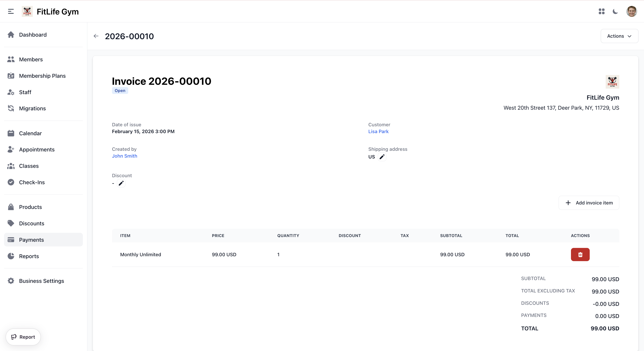
Task: Delete the Monthly Unlimited invoice item
Action: coord(580,255)
